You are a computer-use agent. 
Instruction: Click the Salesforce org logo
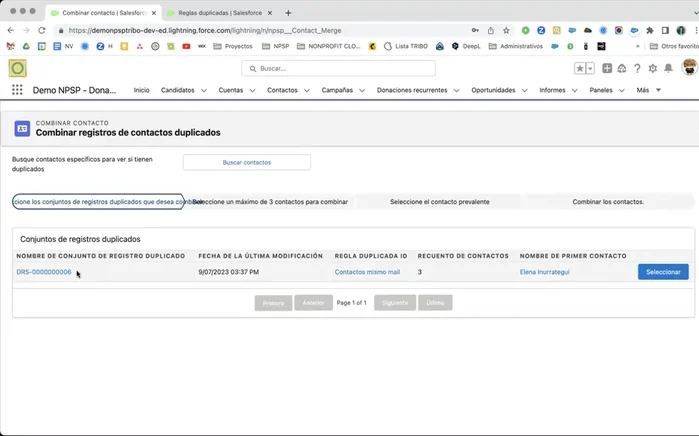click(x=17, y=68)
